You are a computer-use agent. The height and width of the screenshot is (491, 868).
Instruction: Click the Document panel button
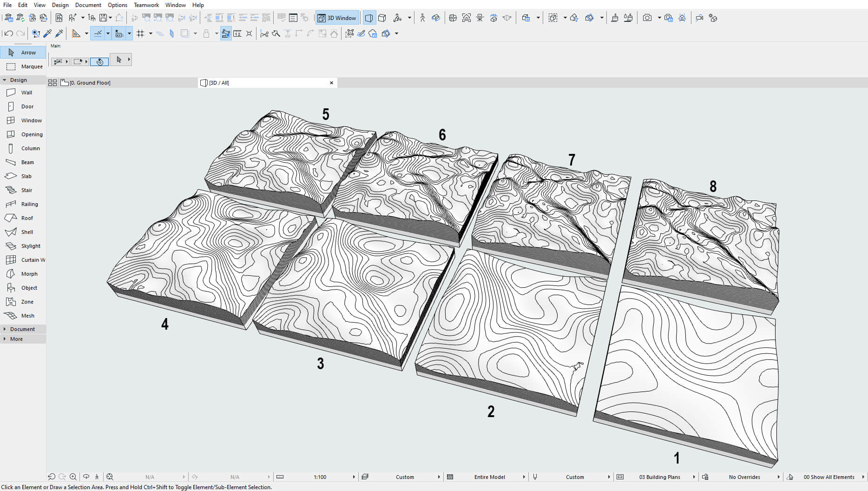coord(22,329)
